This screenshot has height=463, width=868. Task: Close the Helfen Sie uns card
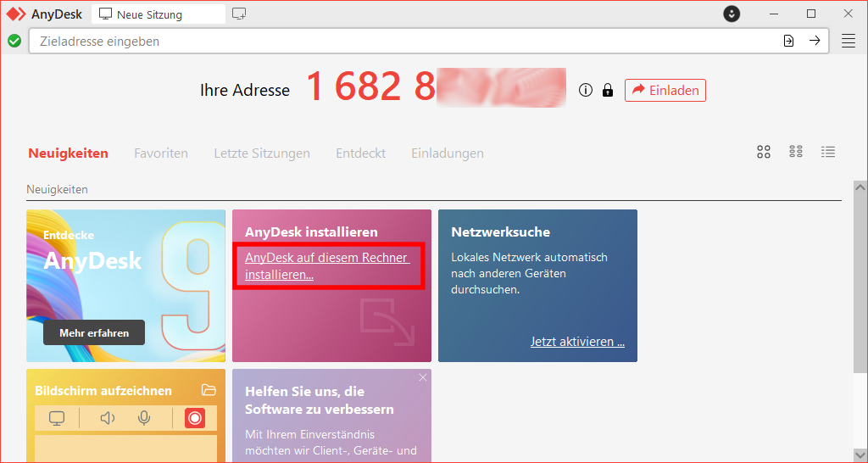423,377
